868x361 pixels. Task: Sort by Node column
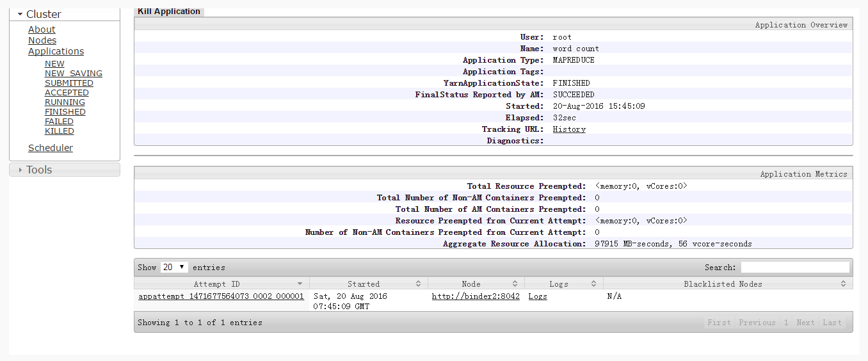coord(476,284)
